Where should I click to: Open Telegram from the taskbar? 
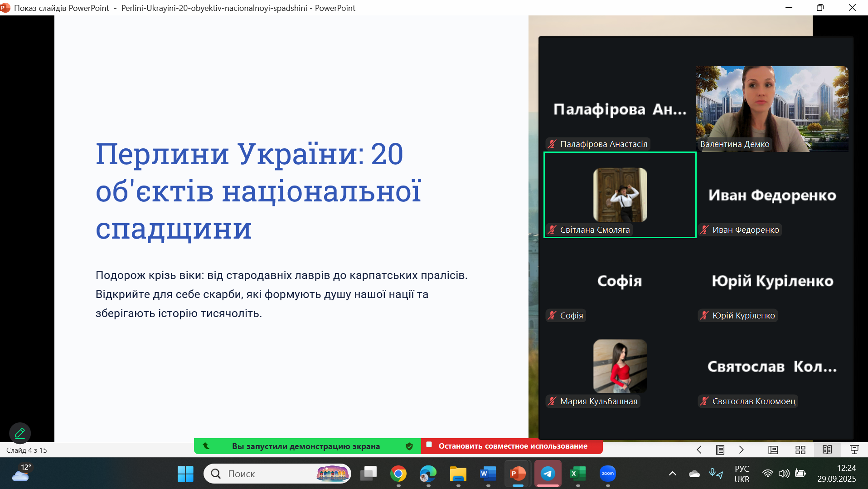coord(548,474)
